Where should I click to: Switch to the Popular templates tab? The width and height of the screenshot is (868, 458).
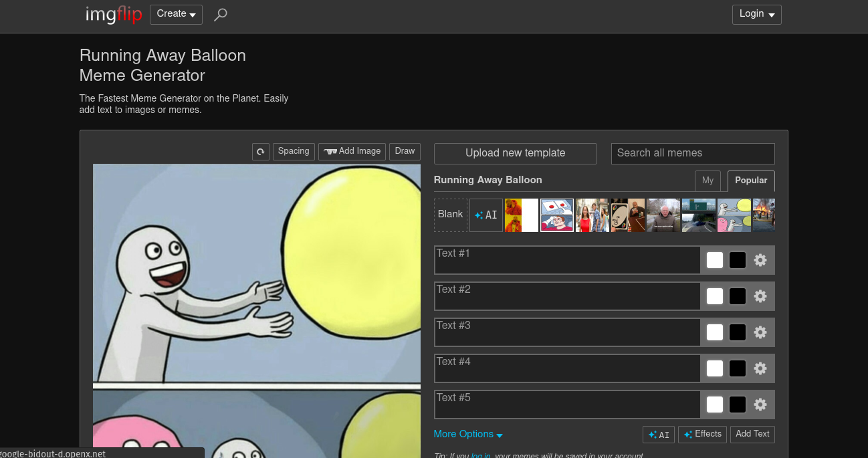[x=750, y=181]
